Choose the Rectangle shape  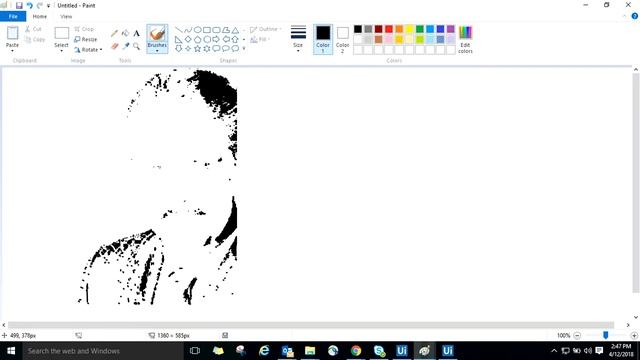pos(207,30)
